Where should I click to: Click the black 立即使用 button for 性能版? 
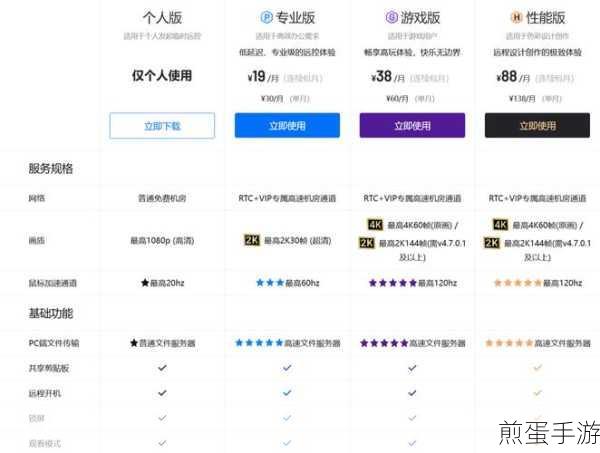[x=537, y=125]
